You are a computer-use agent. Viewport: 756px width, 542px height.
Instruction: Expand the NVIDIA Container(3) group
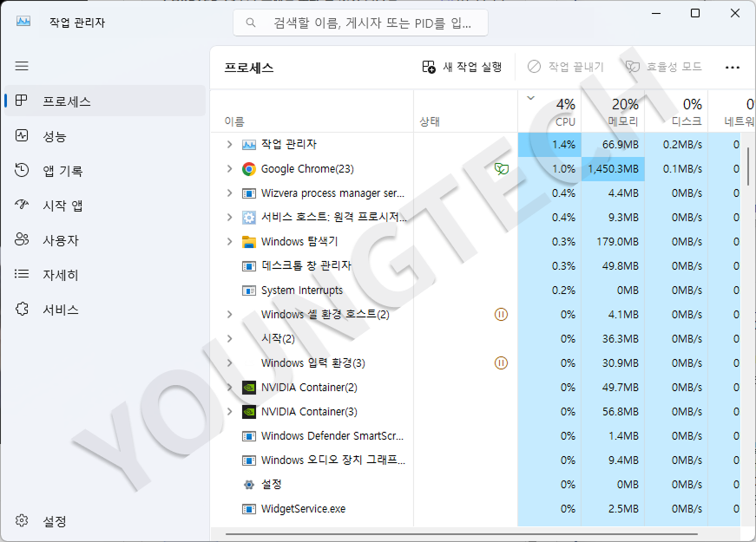pos(229,411)
